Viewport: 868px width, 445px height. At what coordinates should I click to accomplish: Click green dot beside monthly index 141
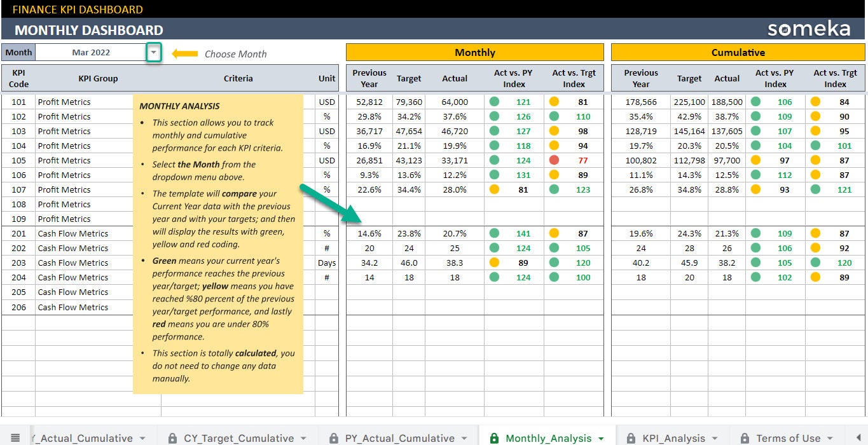coord(494,233)
